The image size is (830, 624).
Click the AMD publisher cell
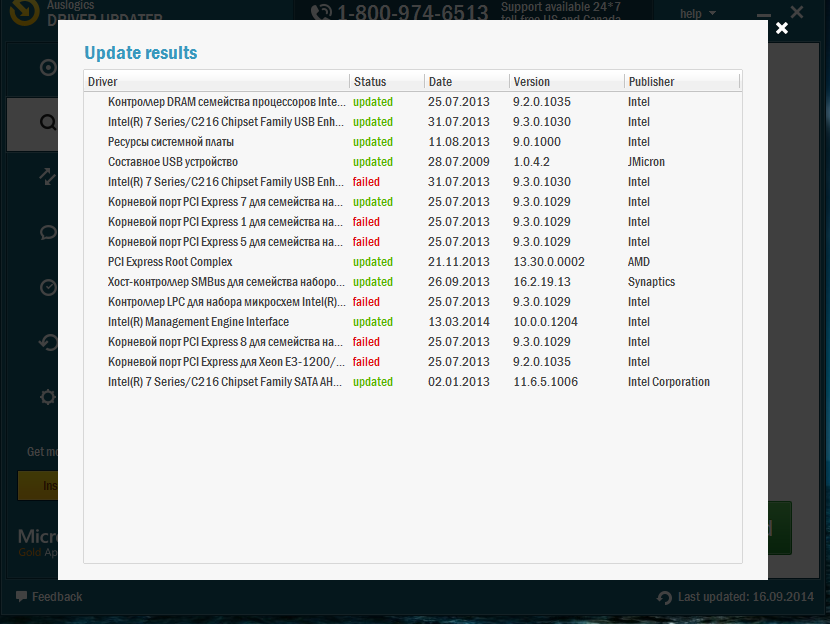[x=639, y=262]
